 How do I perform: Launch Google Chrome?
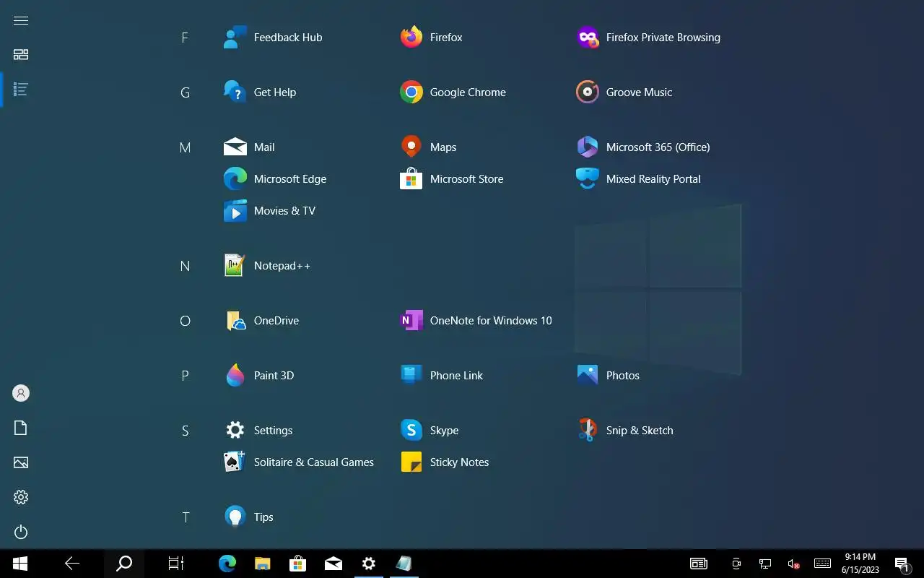tap(453, 92)
